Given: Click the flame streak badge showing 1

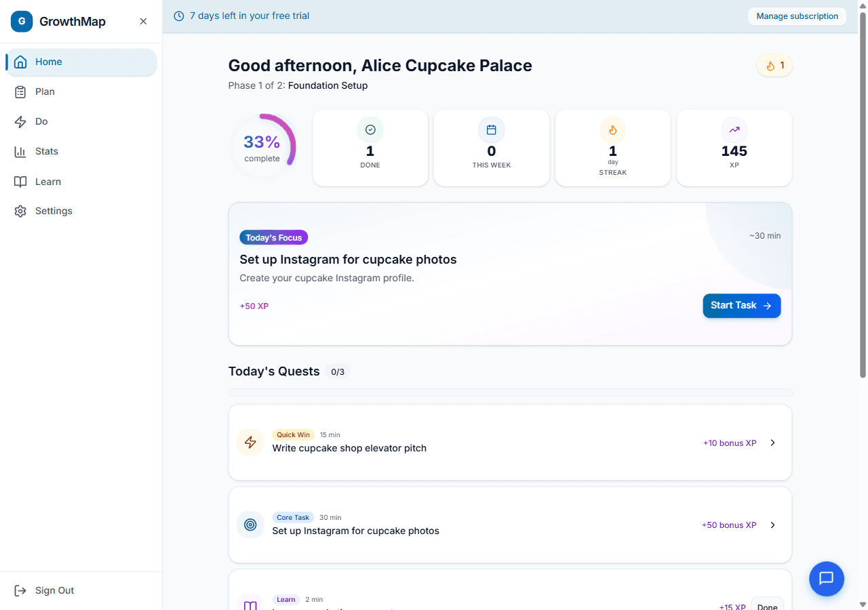Looking at the screenshot, I should [774, 66].
